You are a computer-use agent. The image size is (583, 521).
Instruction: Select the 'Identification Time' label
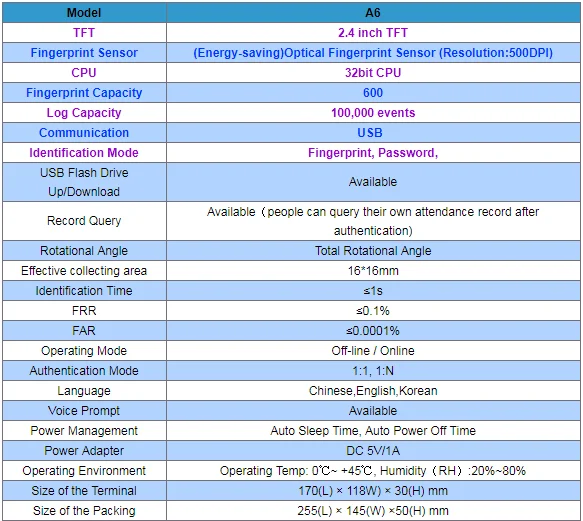[x=84, y=291]
